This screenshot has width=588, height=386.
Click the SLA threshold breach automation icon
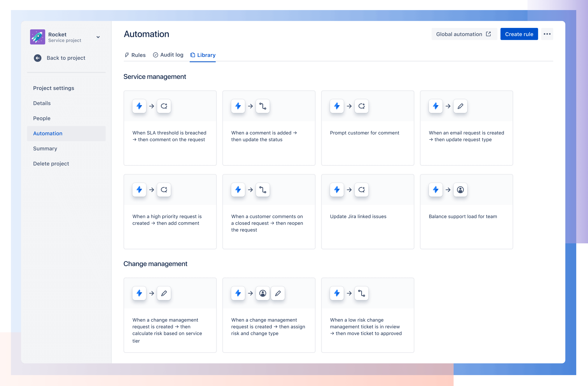pos(139,106)
